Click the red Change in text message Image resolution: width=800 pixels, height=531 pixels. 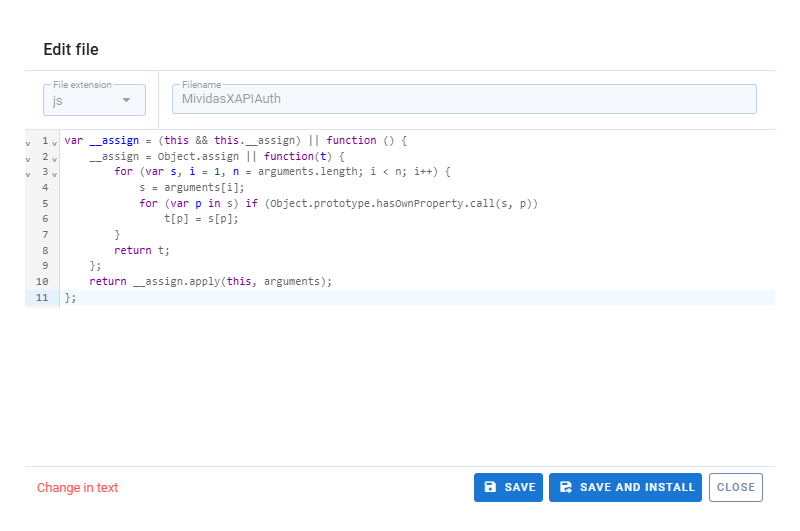[x=77, y=488]
